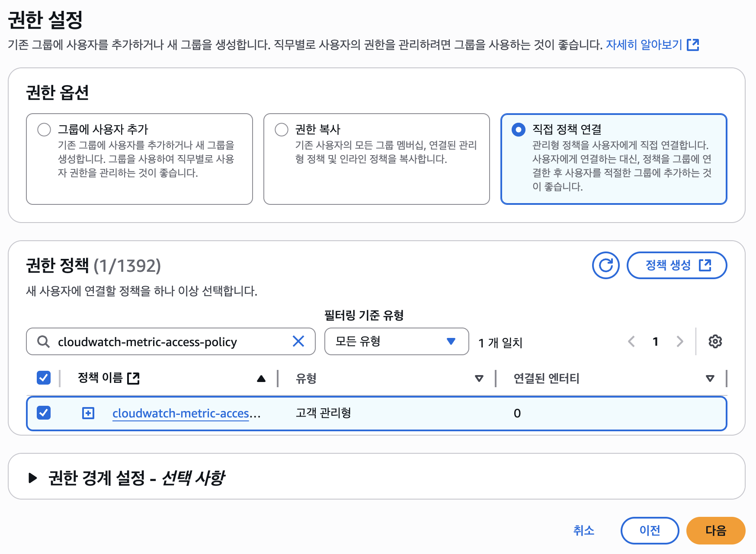
Task: Click the 정책 생성 button
Action: (676, 265)
